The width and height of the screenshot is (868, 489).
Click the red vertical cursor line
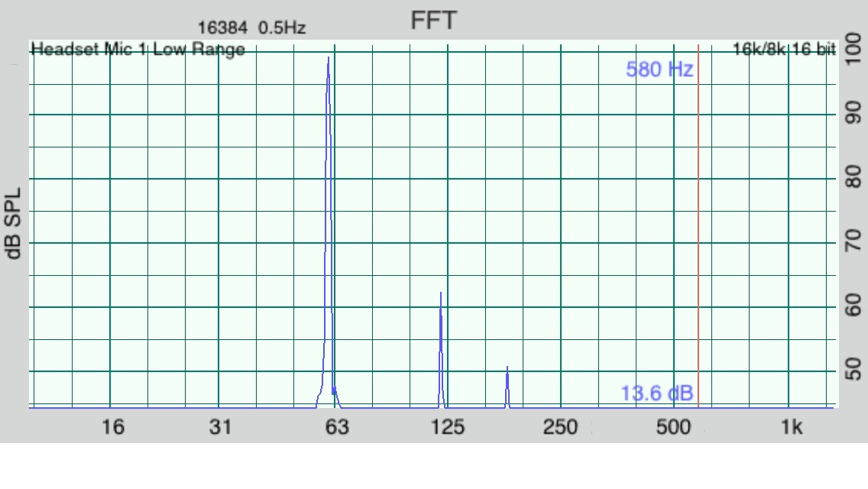tap(698, 227)
